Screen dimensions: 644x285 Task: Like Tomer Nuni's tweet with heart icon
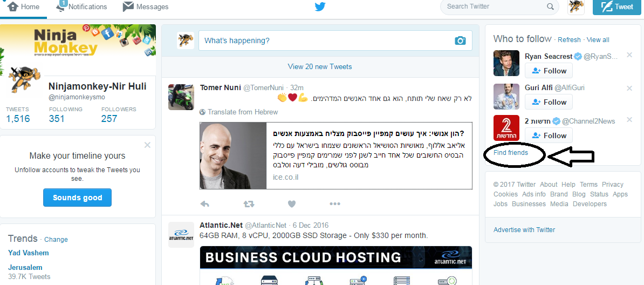tap(292, 204)
